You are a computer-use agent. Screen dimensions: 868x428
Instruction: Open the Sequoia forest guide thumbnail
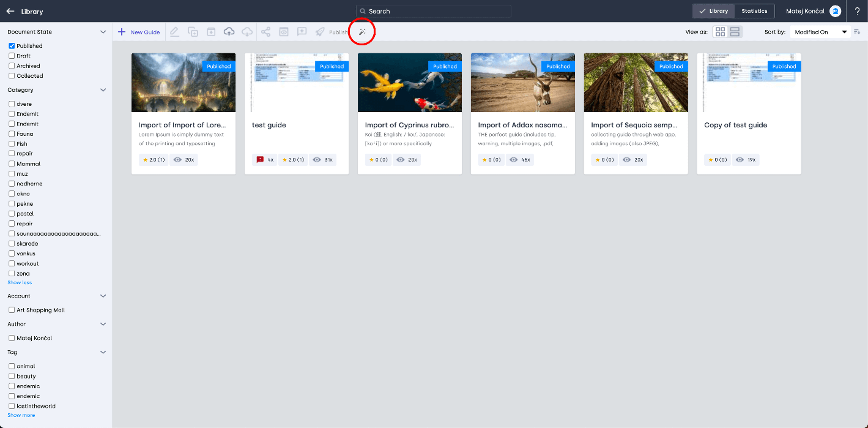[636, 82]
